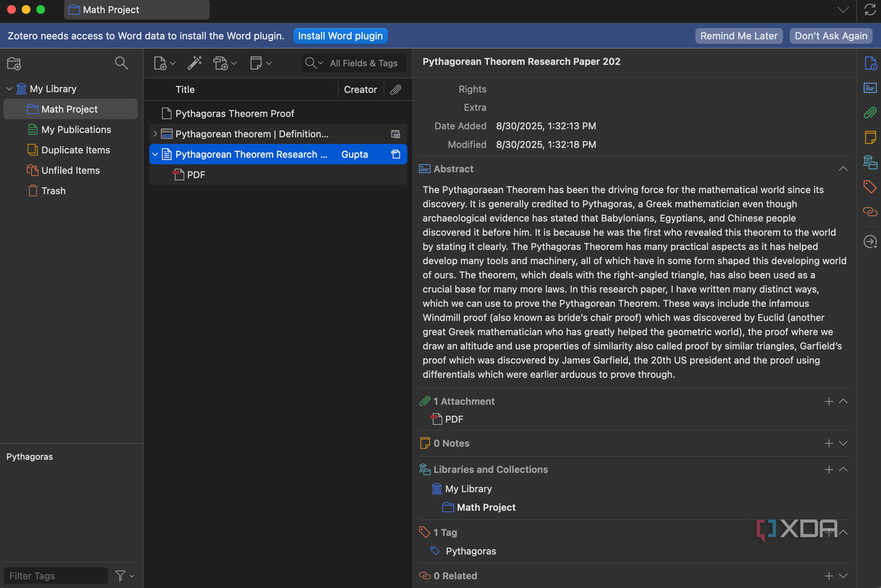Jump to Info section in the side rail
Image resolution: width=881 pixels, height=588 pixels.
(870, 63)
